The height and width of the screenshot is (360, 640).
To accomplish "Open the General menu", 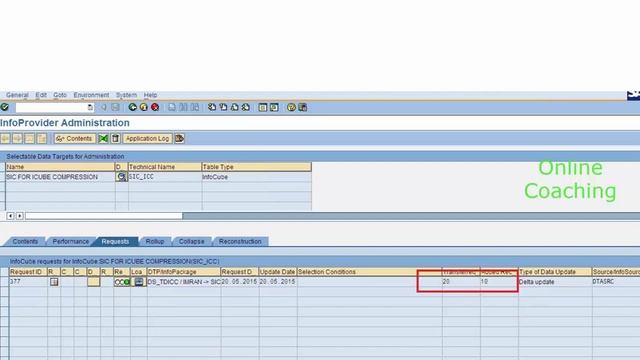I will point(17,95).
